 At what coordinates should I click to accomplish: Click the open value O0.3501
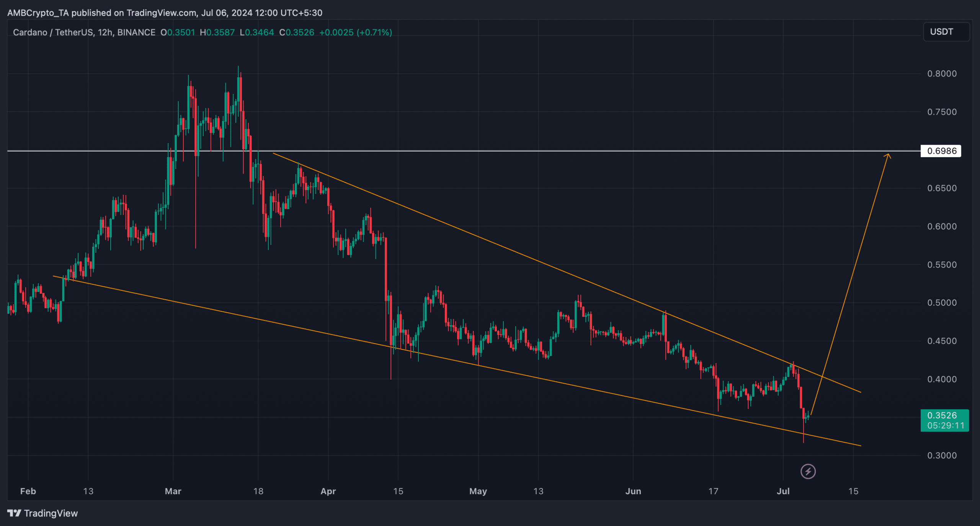click(178, 33)
